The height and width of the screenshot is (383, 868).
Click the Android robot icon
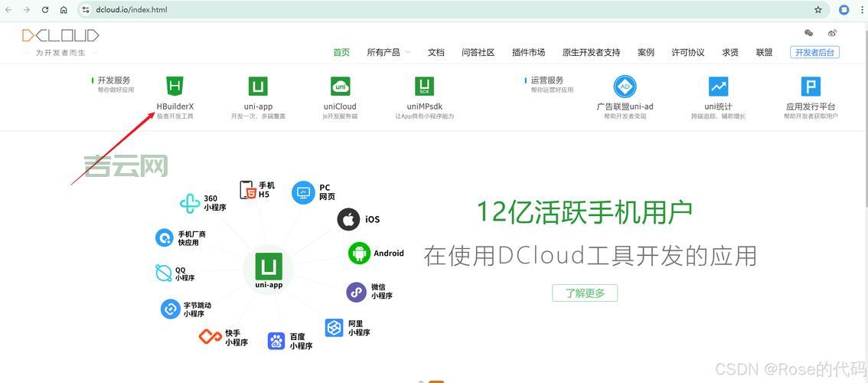pyautogui.click(x=359, y=253)
